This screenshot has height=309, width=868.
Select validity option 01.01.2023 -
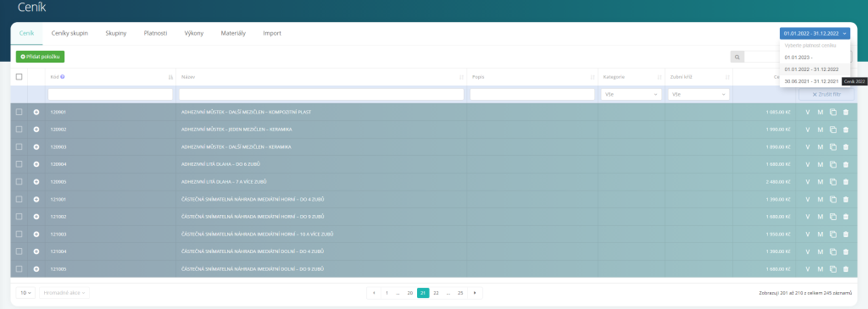coord(815,57)
